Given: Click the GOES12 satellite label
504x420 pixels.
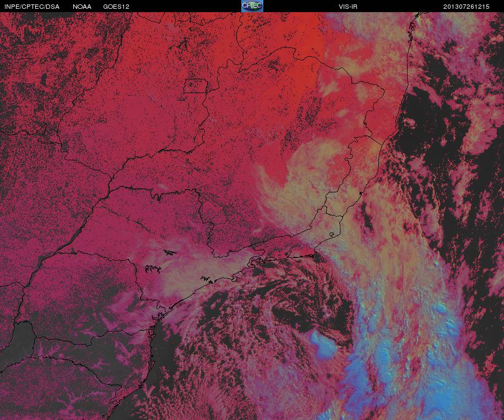Looking at the screenshot, I should 116,7.
